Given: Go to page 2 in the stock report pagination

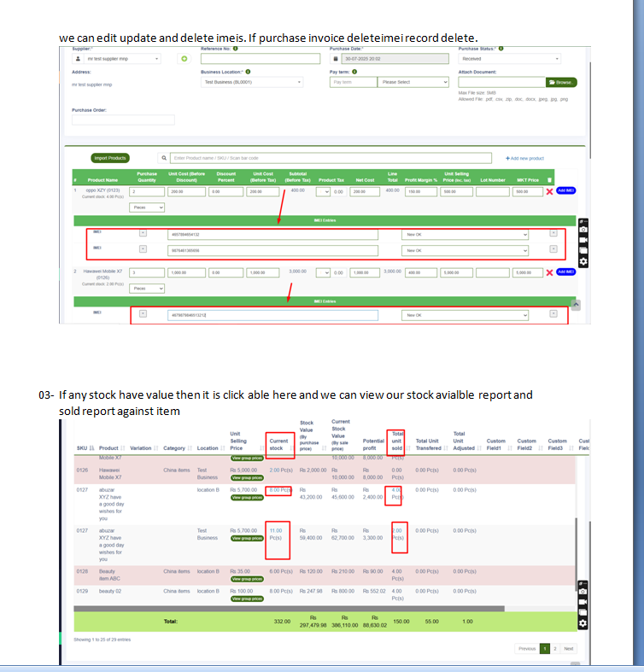Looking at the screenshot, I should point(555,649).
